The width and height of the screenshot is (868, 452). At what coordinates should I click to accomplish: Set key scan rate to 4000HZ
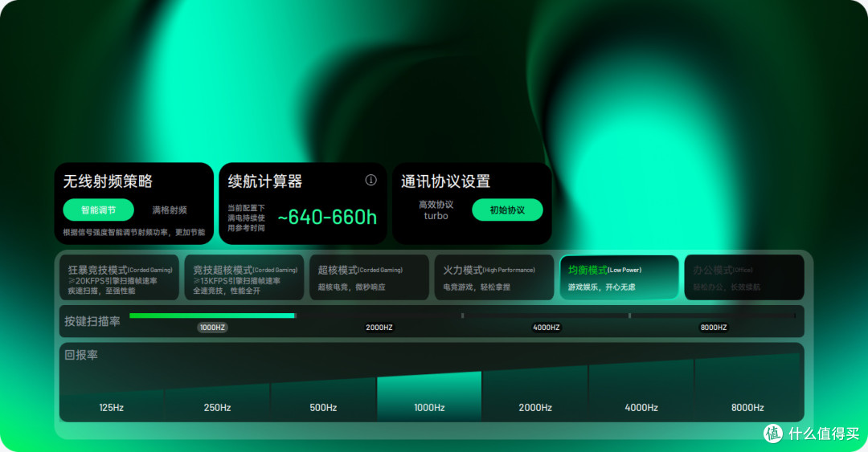point(547,327)
